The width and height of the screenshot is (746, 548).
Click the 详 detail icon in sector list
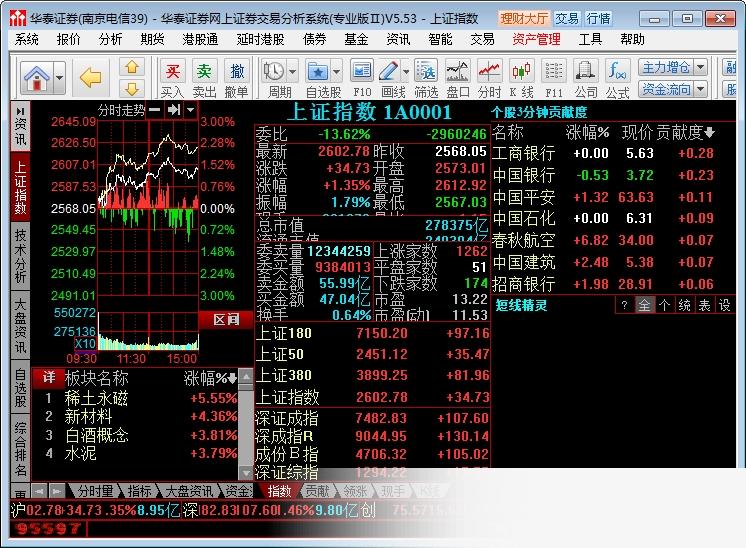click(49, 378)
